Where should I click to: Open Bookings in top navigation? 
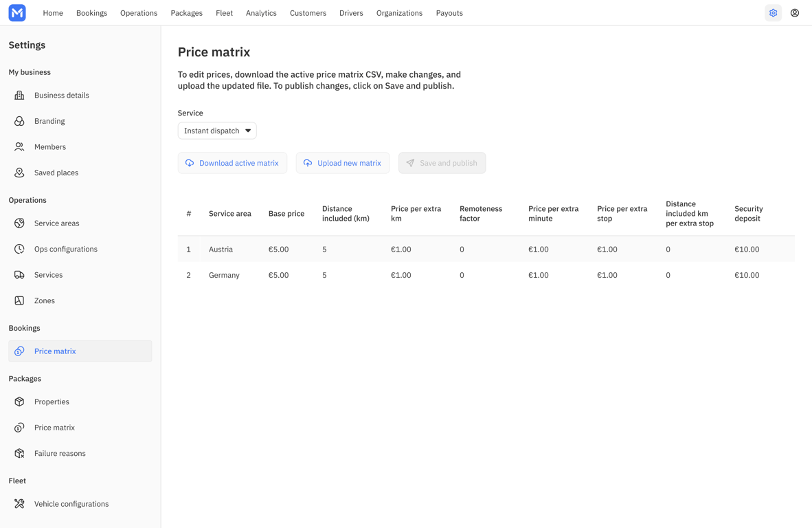coord(91,13)
